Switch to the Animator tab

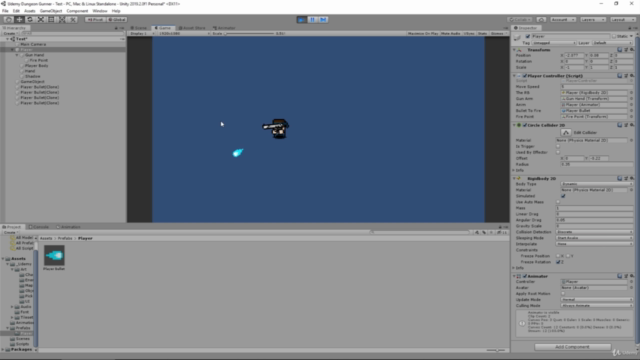[x=224, y=28]
